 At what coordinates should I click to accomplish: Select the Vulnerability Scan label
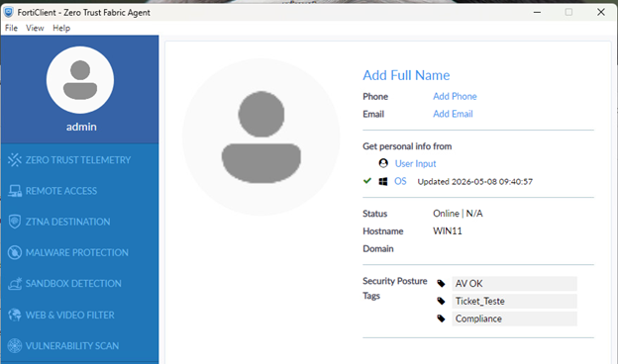click(72, 345)
